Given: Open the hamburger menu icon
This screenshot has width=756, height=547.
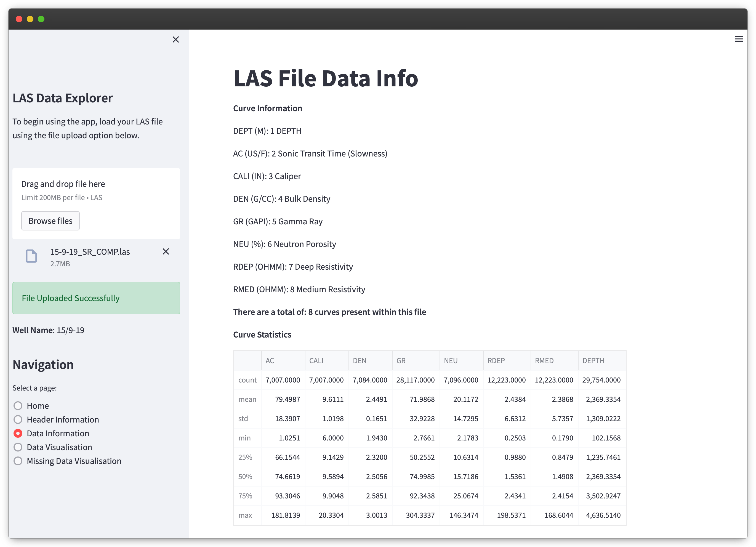Looking at the screenshot, I should [x=739, y=39].
